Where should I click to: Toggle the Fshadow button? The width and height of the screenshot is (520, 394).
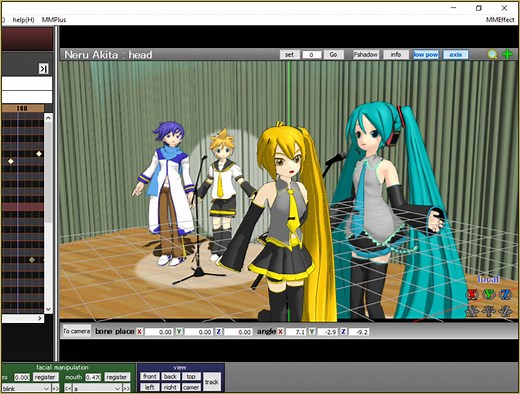coord(366,54)
